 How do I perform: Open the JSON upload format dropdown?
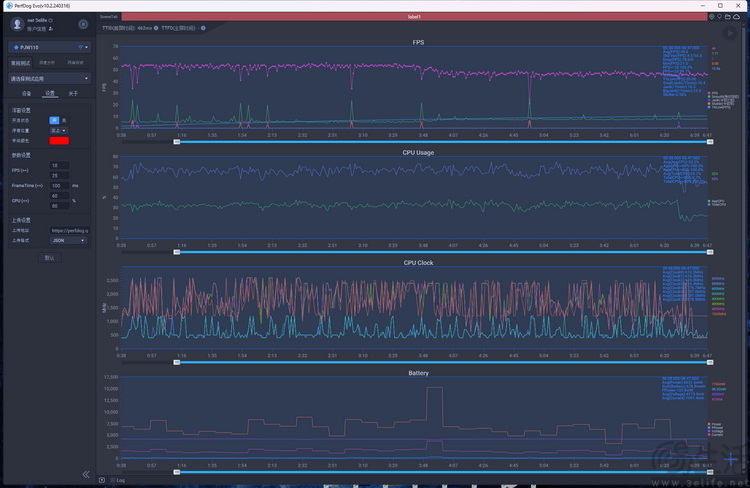click(68, 240)
